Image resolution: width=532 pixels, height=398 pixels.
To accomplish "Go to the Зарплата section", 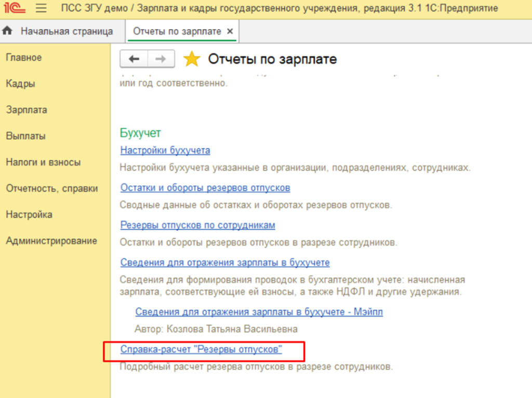I will (26, 110).
